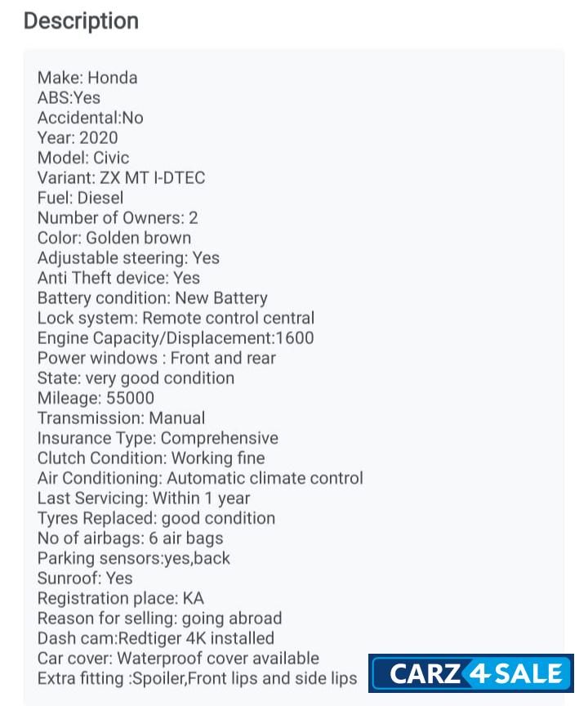This screenshot has height=706, width=588.
Task: Click 'Registration place: KA' text
Action: click(121, 598)
